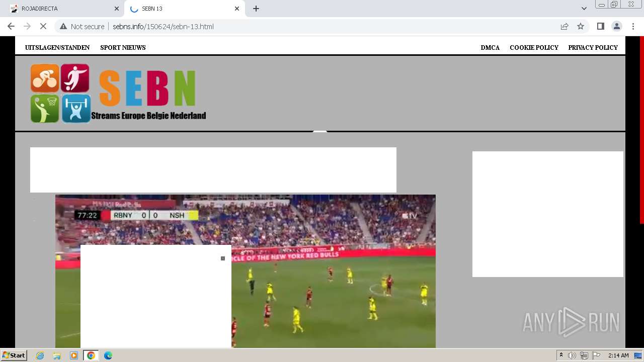The image size is (644, 362).
Task: Switch to Chrome in taskbar
Action: coord(91,355)
